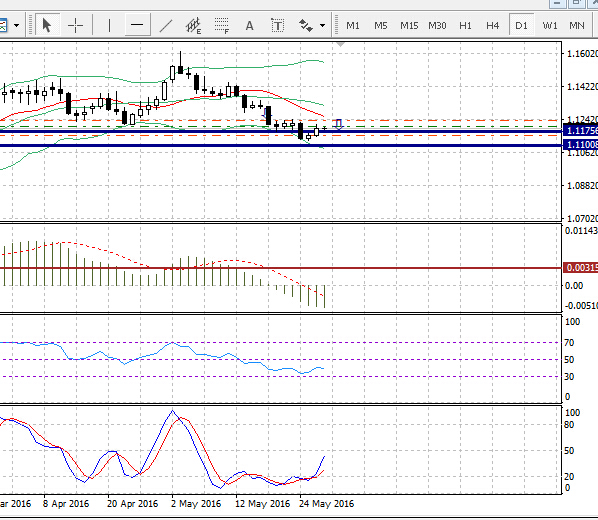Pick the Draw Horizontal Line tool
The image size is (598, 520).
[137, 26]
